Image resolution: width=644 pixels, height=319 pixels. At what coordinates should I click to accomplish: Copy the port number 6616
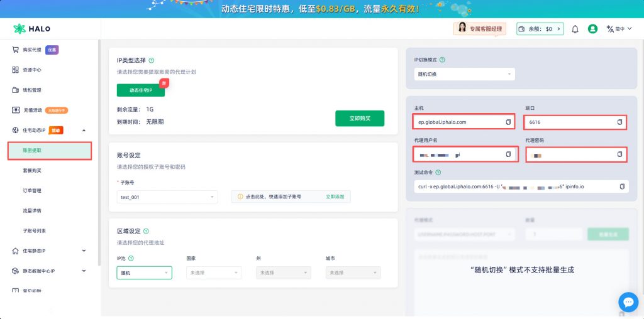pyautogui.click(x=619, y=122)
